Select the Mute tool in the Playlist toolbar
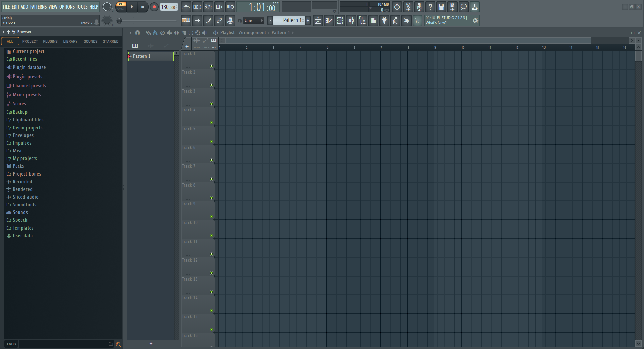The width and height of the screenshot is (644, 349). point(169,33)
